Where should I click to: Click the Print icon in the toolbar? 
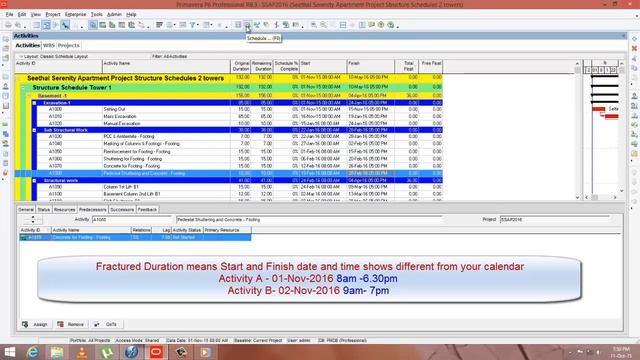(8, 25)
